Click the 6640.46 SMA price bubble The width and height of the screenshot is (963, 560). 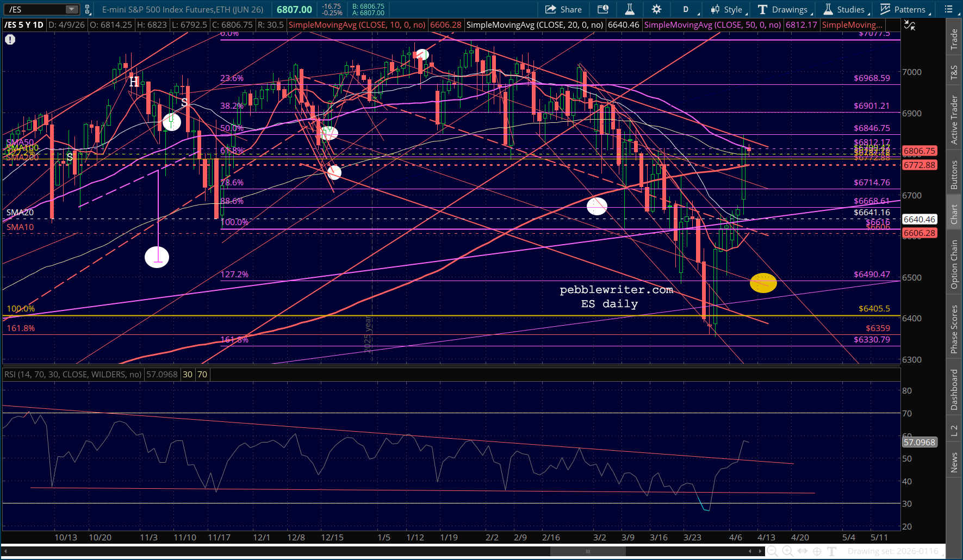pos(919,220)
